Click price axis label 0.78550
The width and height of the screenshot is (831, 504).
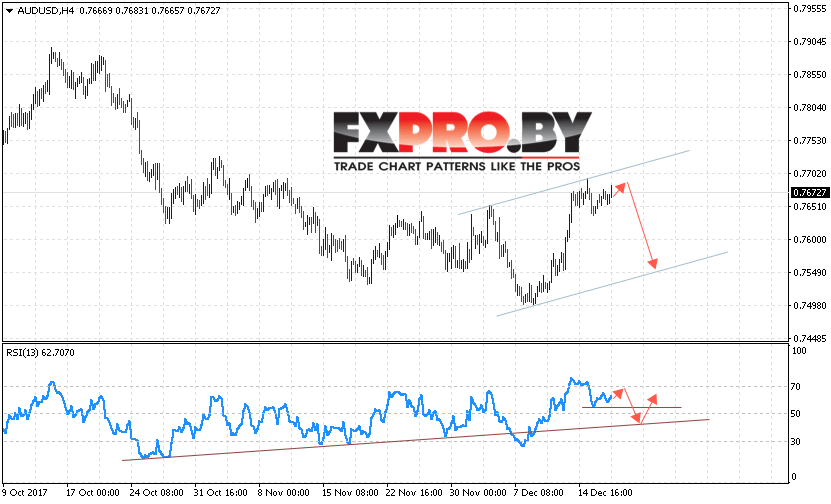pyautogui.click(x=809, y=75)
